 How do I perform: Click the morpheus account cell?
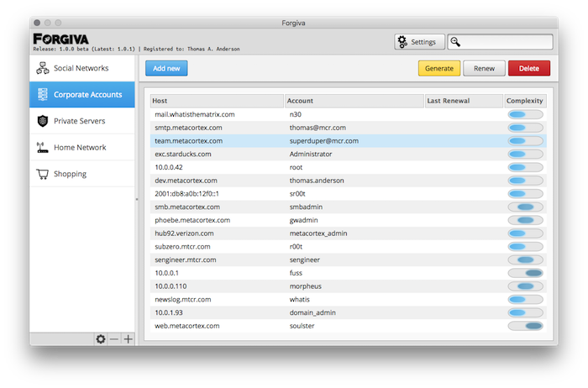305,286
